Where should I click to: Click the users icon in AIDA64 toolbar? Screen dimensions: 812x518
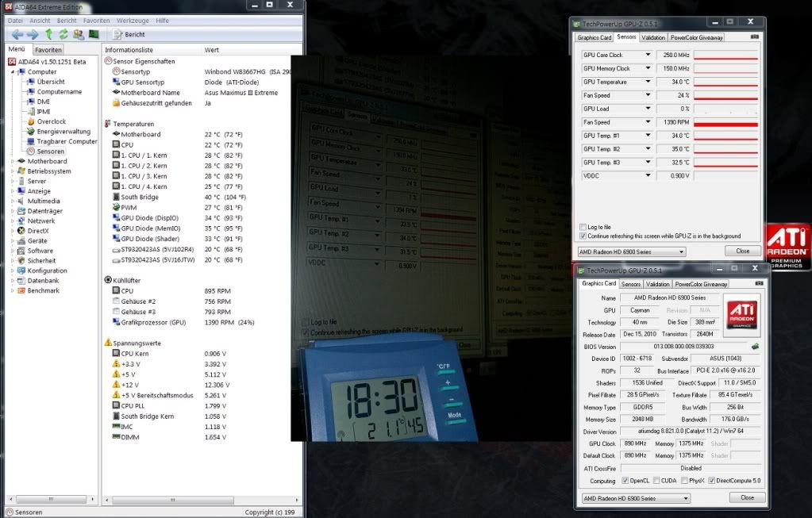click(79, 35)
